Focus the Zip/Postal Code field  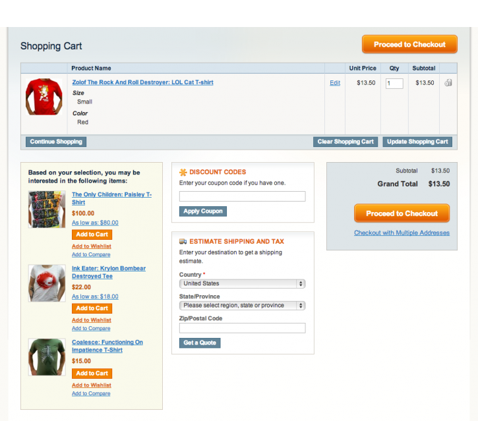[x=243, y=328]
